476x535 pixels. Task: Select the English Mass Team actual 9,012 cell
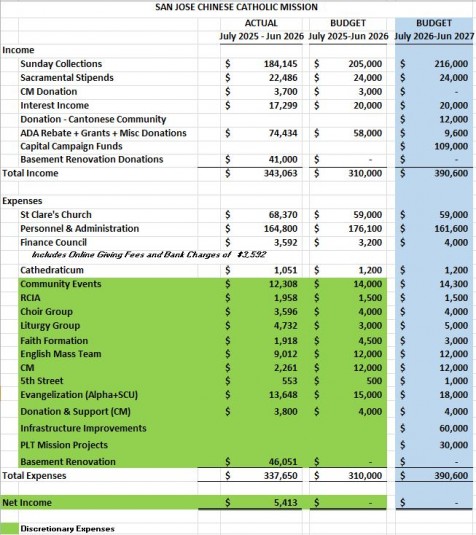(x=261, y=354)
